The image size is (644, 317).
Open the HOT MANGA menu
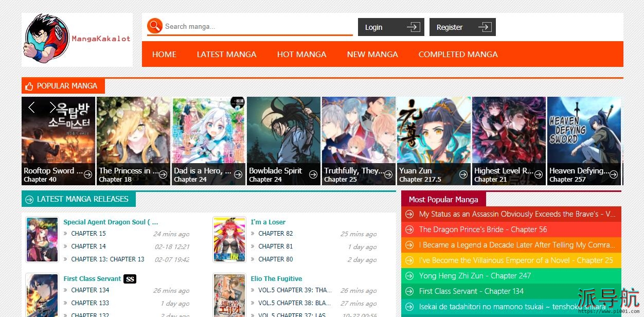click(301, 54)
